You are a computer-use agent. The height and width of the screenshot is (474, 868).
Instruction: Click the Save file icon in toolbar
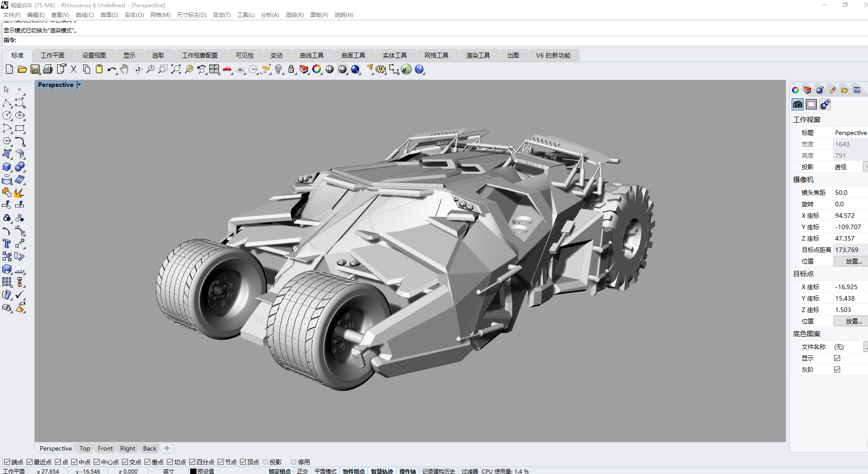35,70
